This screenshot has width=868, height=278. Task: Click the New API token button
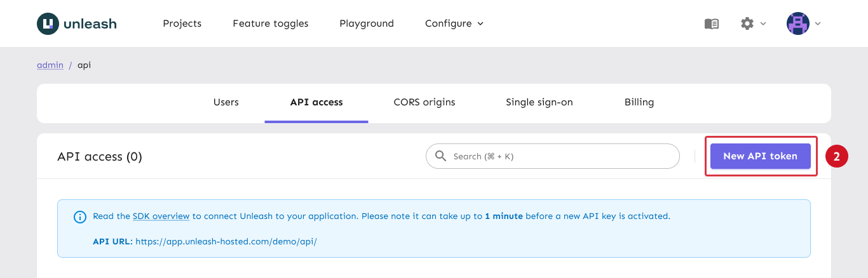pos(760,156)
